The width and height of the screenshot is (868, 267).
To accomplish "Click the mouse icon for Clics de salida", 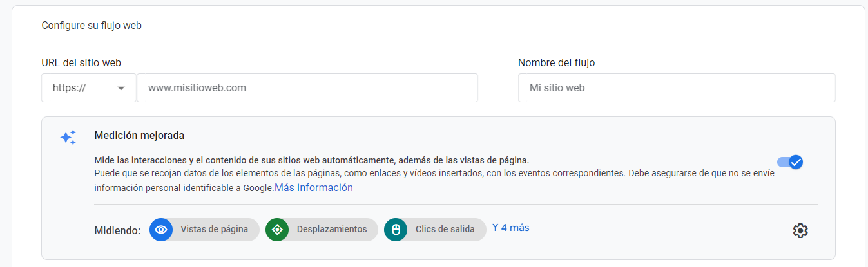I will 396,230.
